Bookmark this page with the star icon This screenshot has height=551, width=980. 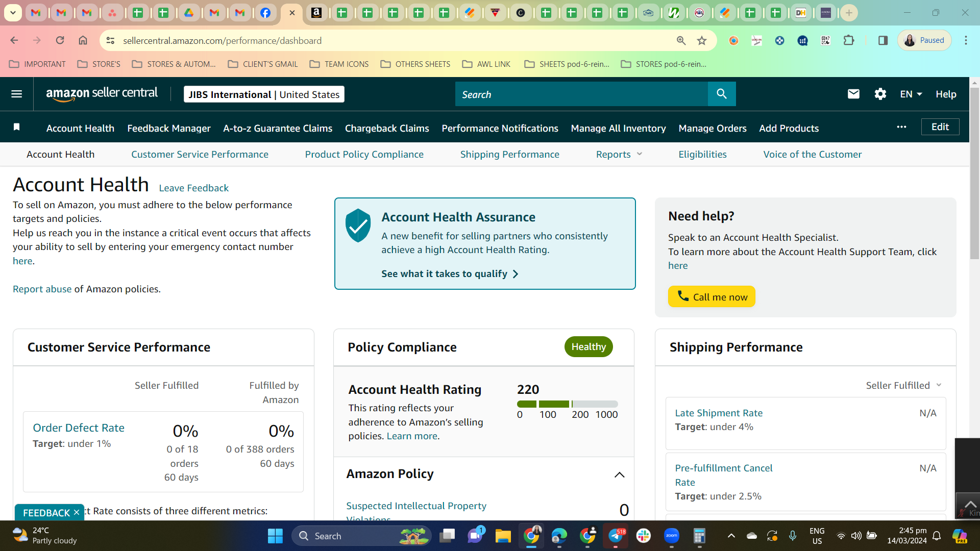coord(702,40)
